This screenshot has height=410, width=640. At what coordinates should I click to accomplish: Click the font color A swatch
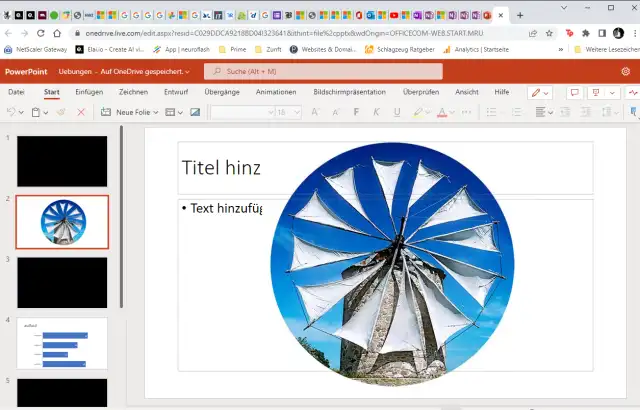(442, 112)
